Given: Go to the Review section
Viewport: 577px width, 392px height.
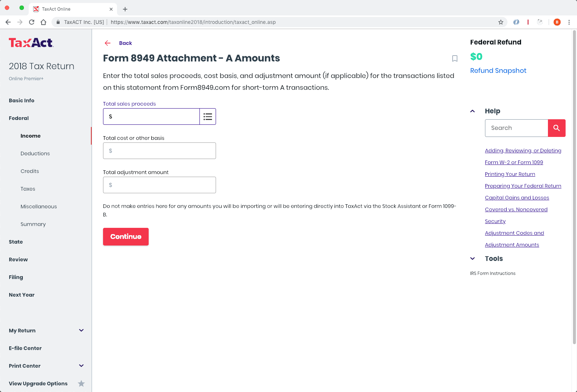Looking at the screenshot, I should pyautogui.click(x=18, y=259).
